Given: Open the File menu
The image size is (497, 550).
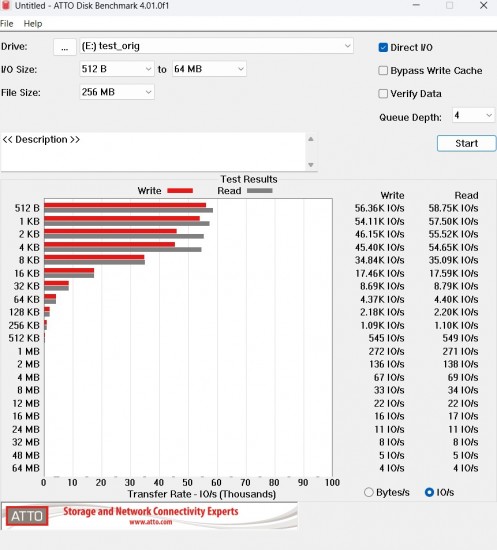Looking at the screenshot, I should point(7,24).
